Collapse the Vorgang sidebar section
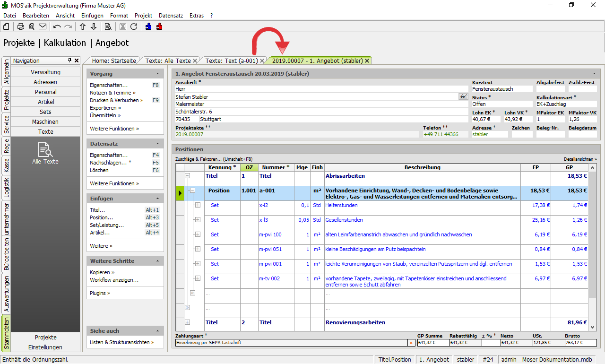 157,74
